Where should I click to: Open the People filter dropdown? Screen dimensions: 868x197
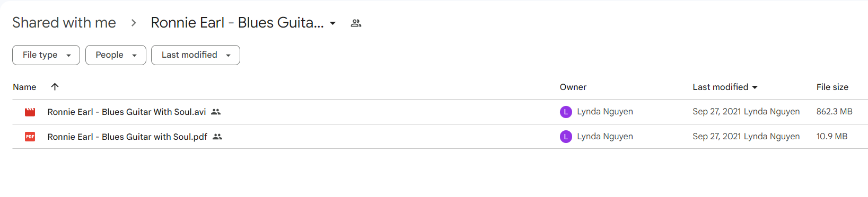pyautogui.click(x=116, y=55)
